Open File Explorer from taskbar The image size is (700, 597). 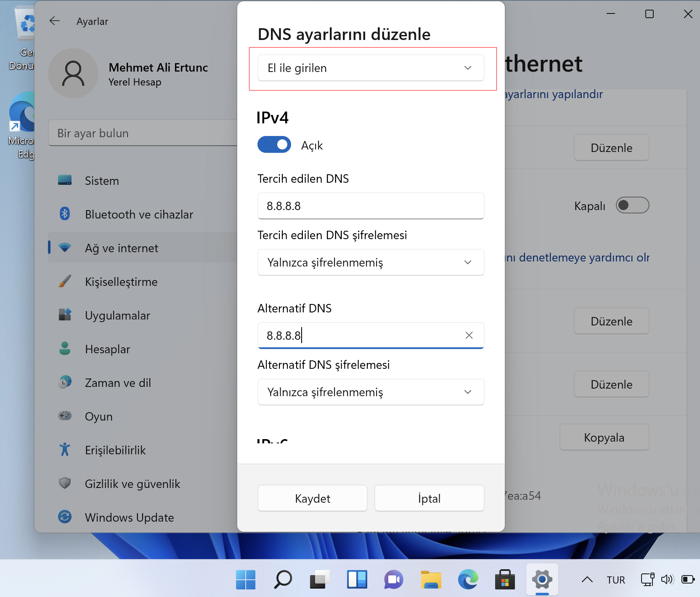(x=430, y=579)
